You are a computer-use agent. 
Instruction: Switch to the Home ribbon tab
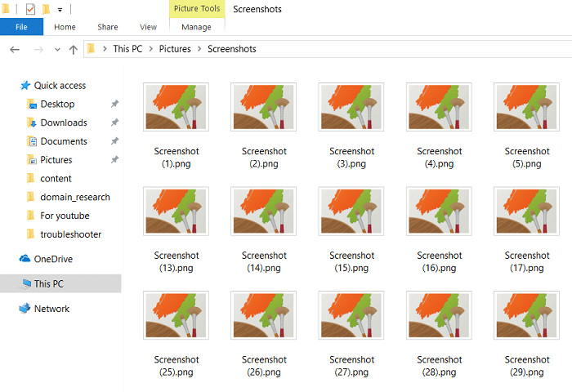(65, 27)
